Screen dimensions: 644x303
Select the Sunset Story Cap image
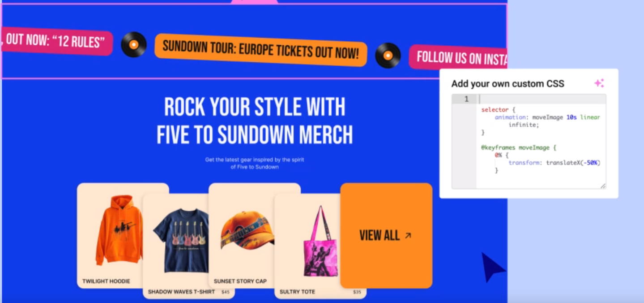pyautogui.click(x=247, y=230)
